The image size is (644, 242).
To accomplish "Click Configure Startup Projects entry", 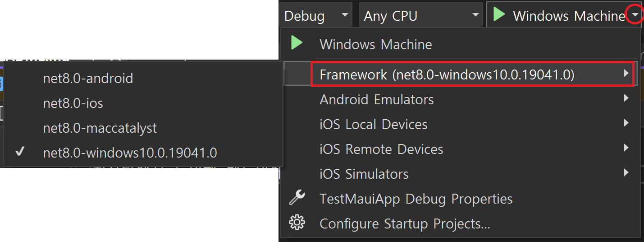I will pyautogui.click(x=405, y=223).
